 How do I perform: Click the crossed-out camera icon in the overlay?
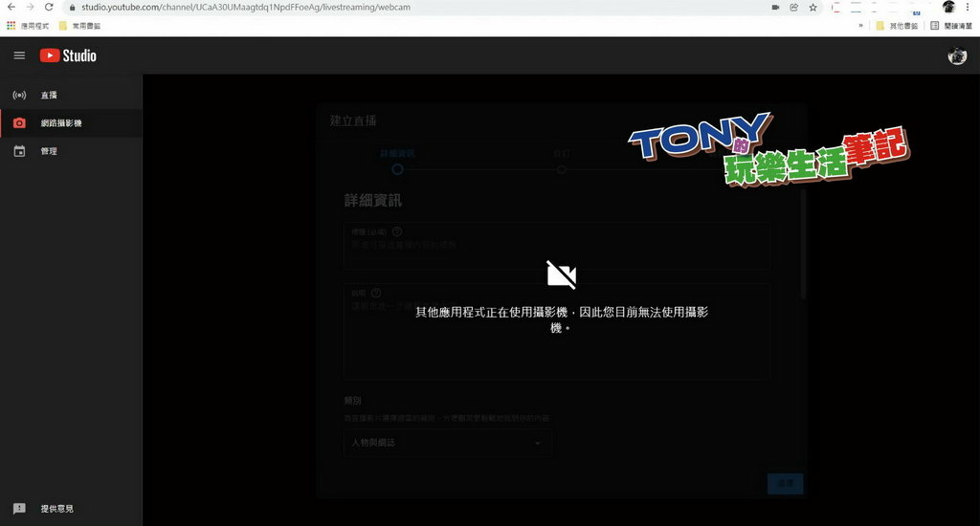coord(561,274)
